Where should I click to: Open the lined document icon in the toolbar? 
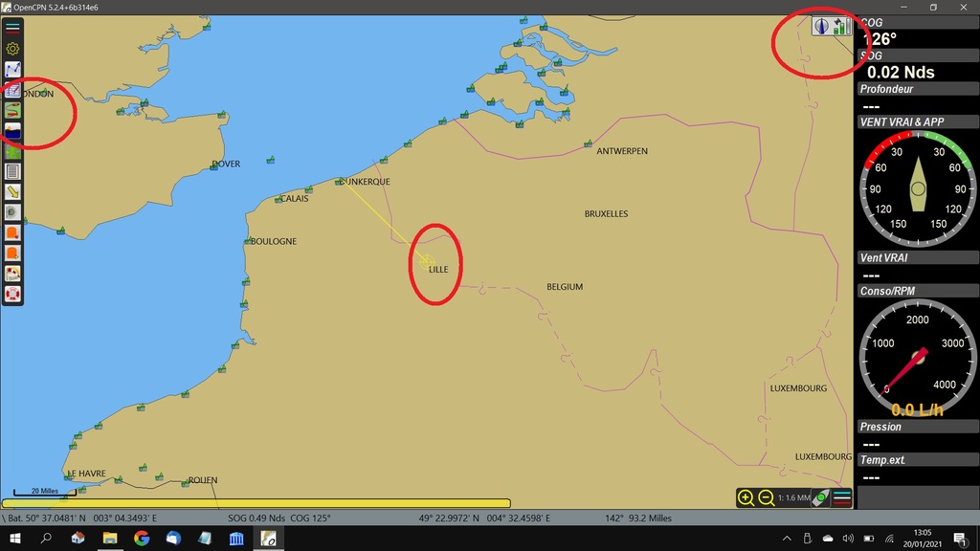pos(12,171)
